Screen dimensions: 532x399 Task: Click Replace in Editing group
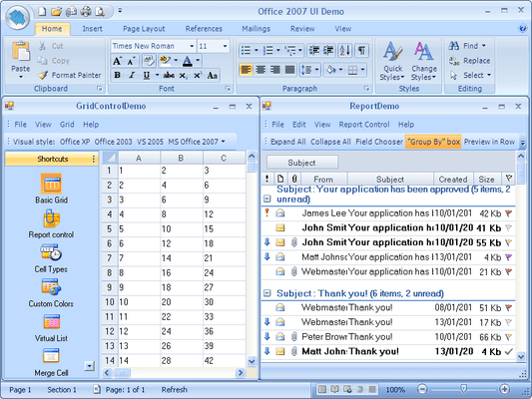point(470,61)
